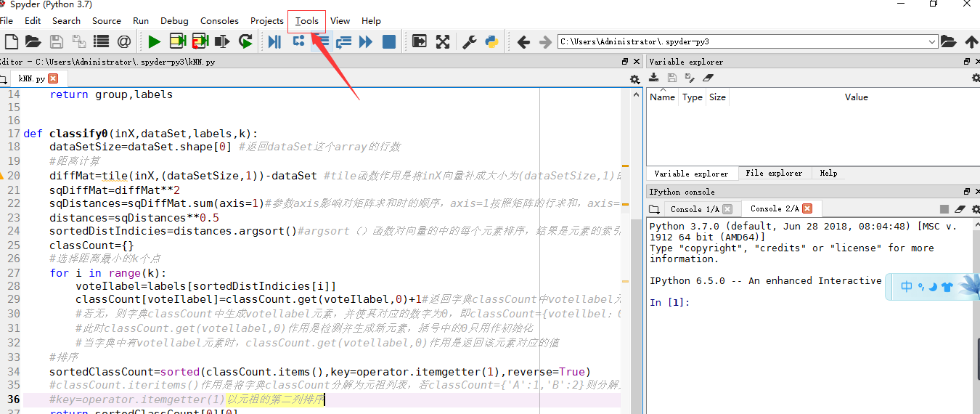Screen dimensions: 980x414
Task: Save the current file with floppy icon
Action: (x=56, y=41)
